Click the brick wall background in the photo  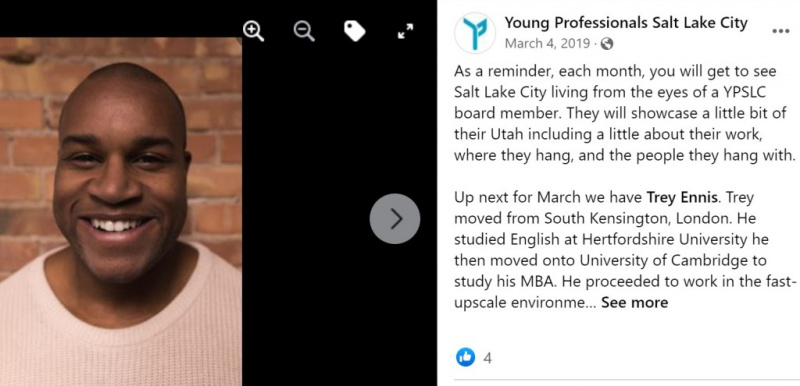[215, 127]
